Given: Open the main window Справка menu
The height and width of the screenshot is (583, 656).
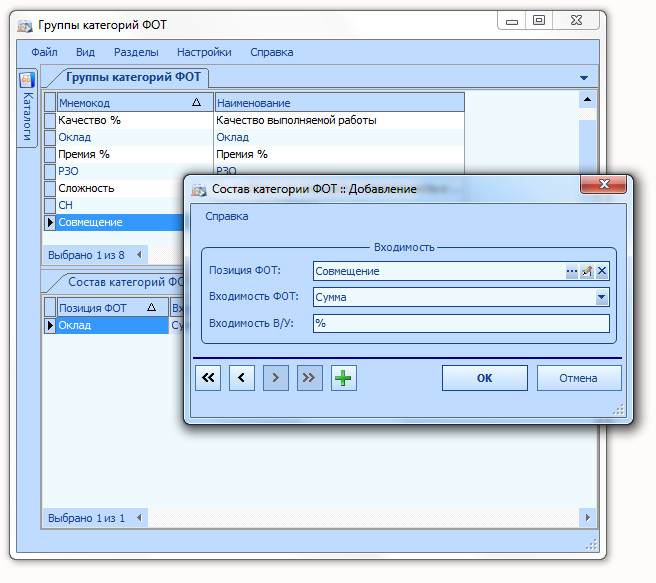Looking at the screenshot, I should 272,52.
